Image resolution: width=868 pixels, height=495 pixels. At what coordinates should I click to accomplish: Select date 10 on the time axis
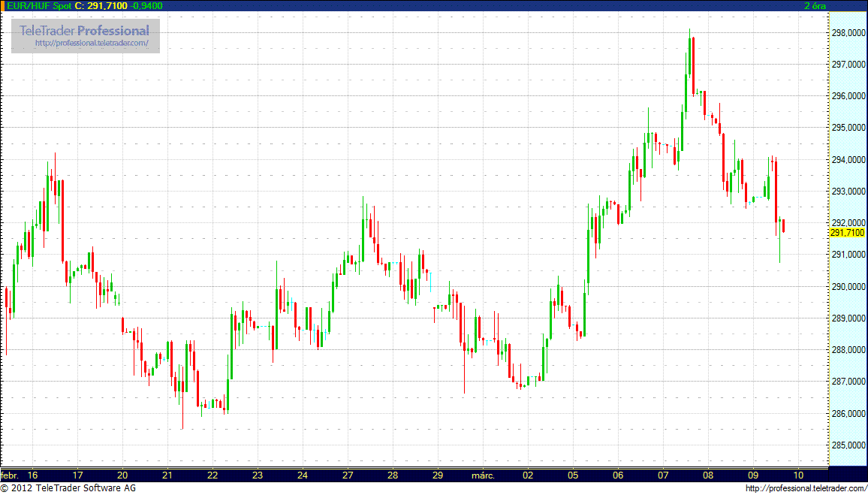(798, 475)
